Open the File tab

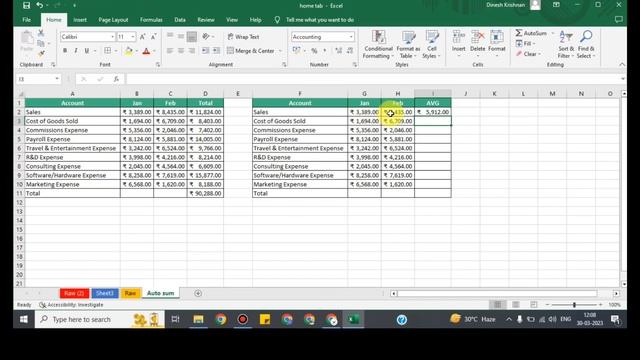point(27,20)
